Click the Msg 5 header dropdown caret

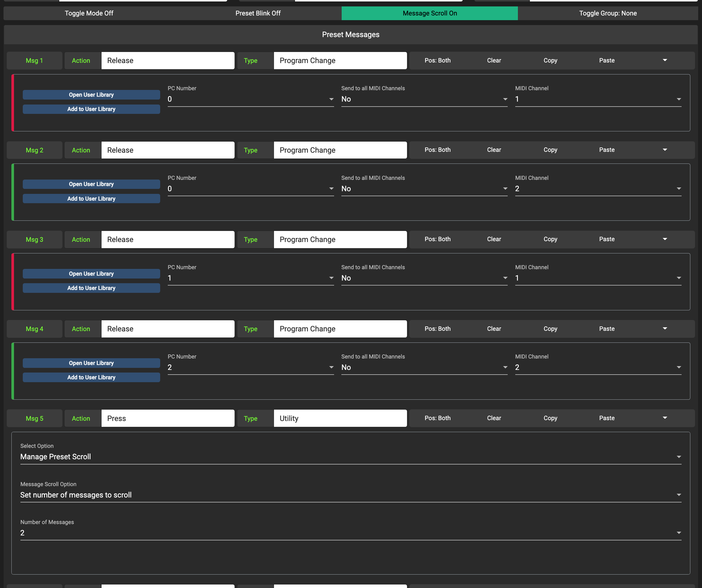[665, 418]
